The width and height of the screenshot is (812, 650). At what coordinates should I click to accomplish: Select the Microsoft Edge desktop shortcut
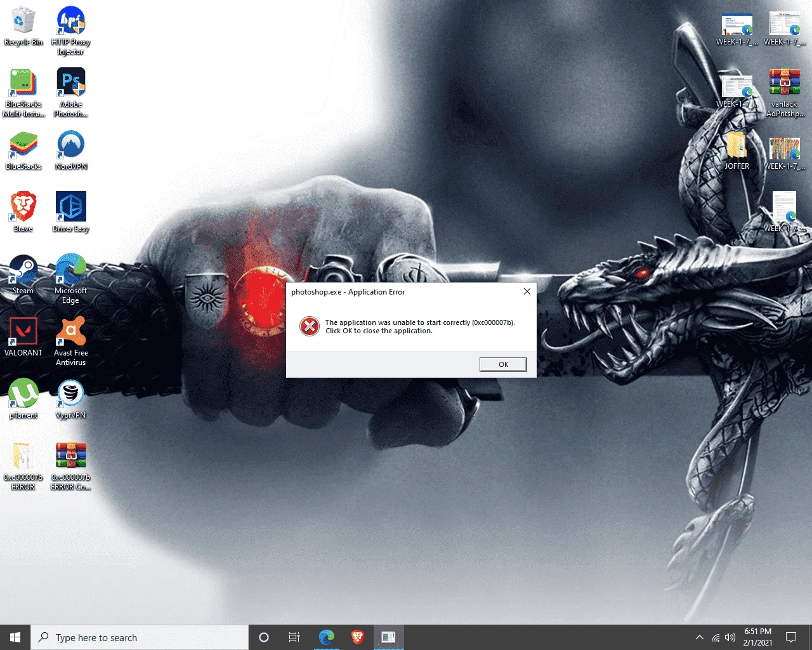[71, 279]
